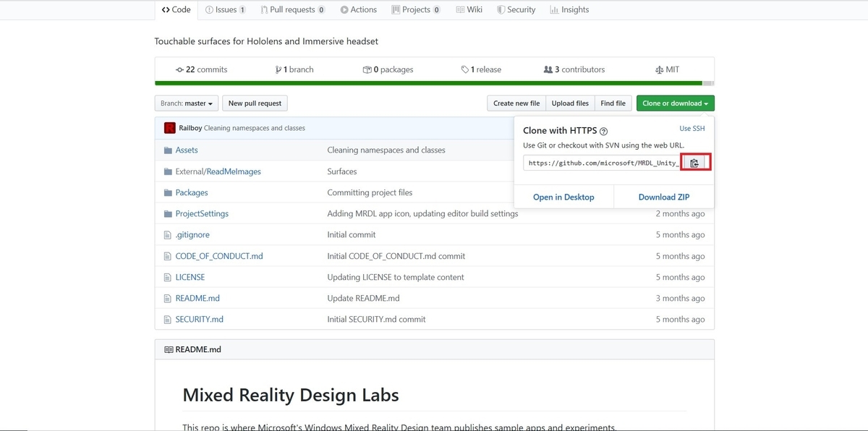Open the Packages folder
The height and width of the screenshot is (431, 868).
192,193
